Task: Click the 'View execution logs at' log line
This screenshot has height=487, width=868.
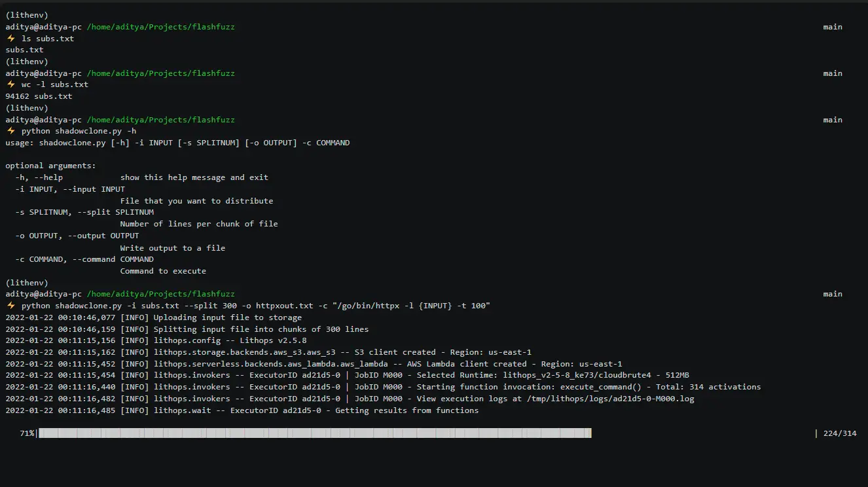Action: pos(350,399)
